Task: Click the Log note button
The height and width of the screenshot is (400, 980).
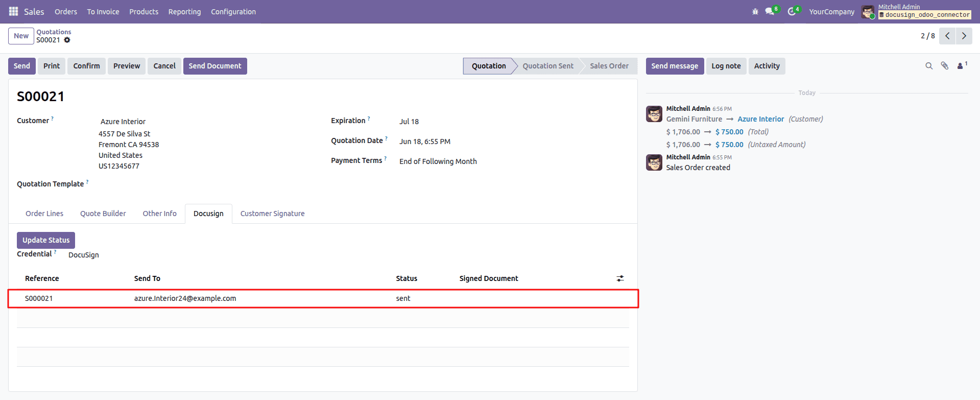Action: (726, 66)
